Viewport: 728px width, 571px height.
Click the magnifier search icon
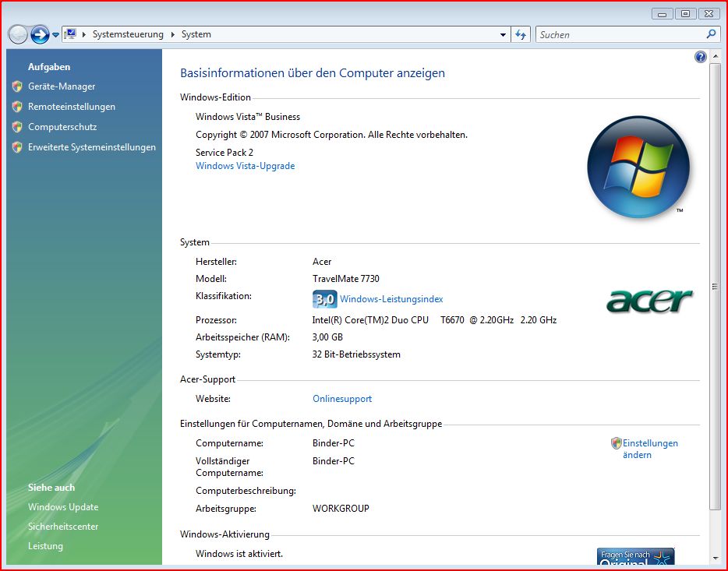click(x=712, y=33)
